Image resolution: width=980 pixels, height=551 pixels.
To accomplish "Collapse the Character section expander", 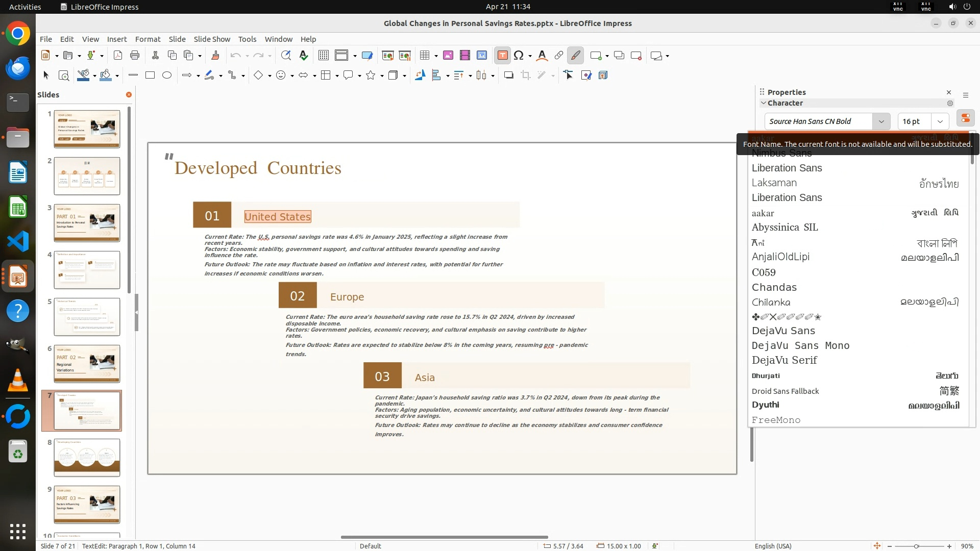I will click(764, 103).
